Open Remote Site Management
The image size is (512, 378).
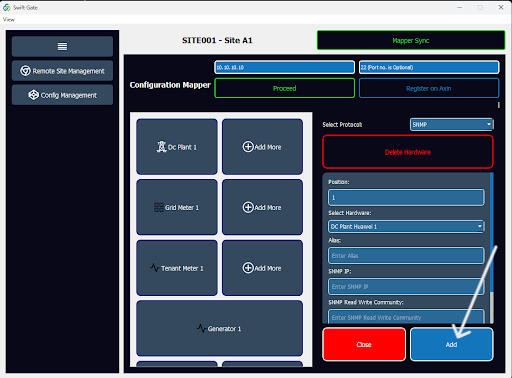point(62,71)
